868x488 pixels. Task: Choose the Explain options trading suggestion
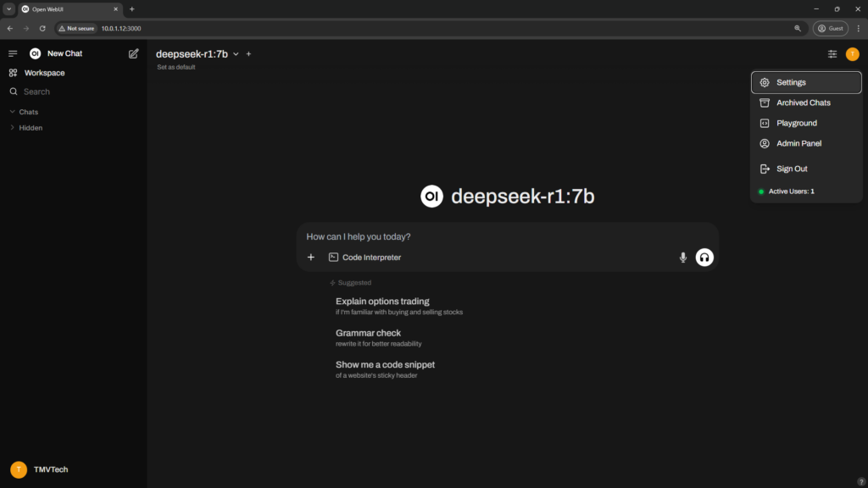(382, 302)
